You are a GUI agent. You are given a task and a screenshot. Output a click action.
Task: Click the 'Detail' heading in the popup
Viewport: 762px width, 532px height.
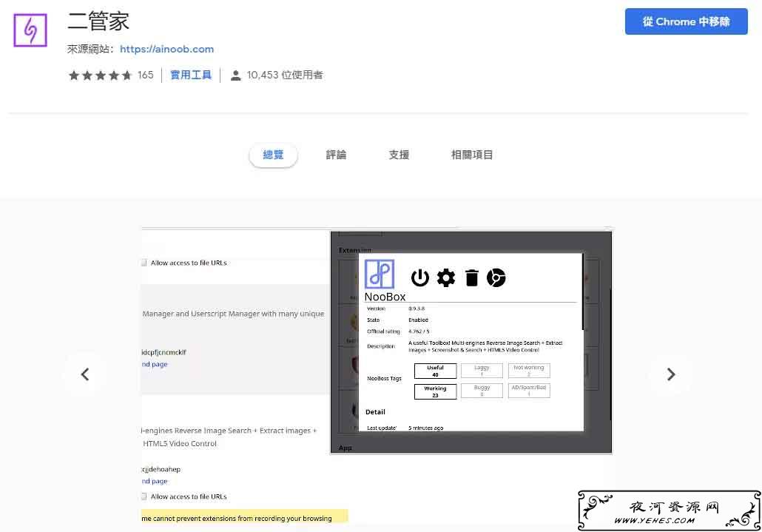375,412
